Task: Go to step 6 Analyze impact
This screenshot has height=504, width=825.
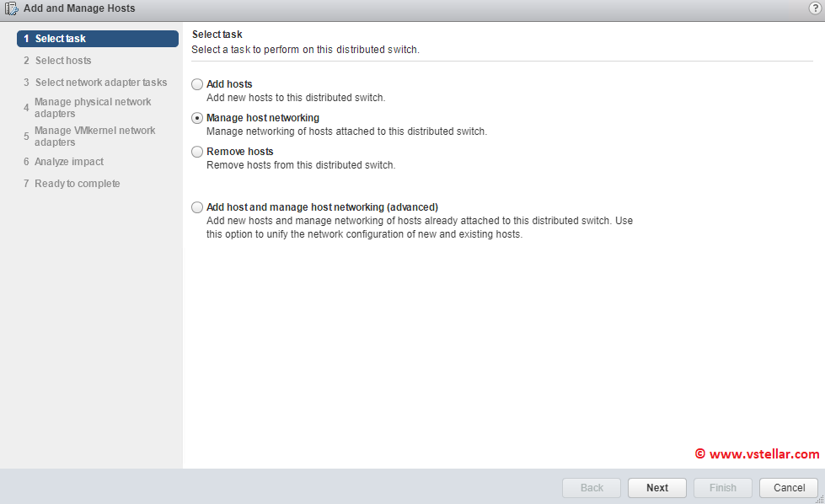Action: click(69, 162)
